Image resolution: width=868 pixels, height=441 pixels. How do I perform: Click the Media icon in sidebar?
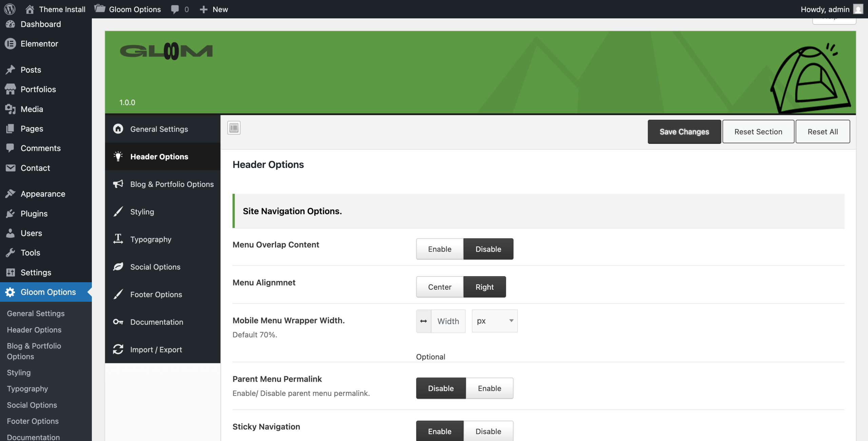coord(11,109)
